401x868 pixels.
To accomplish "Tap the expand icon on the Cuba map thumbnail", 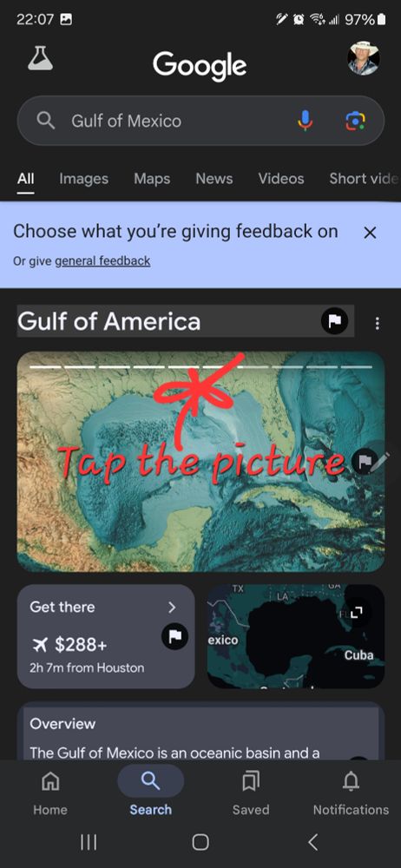I will coord(358,611).
